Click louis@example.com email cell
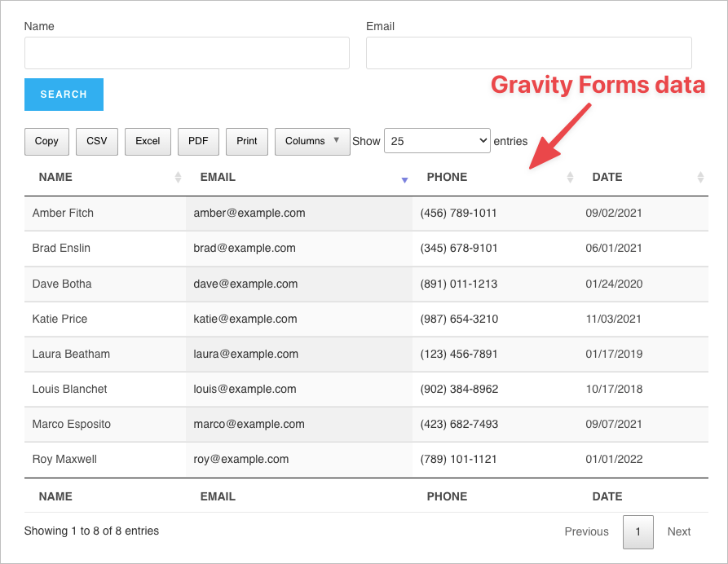The image size is (728, 564). click(x=299, y=390)
